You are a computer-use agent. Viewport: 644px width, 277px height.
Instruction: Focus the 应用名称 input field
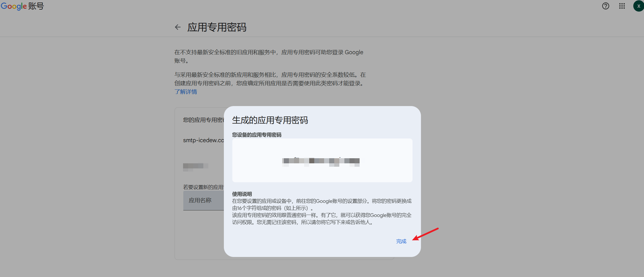(203, 200)
